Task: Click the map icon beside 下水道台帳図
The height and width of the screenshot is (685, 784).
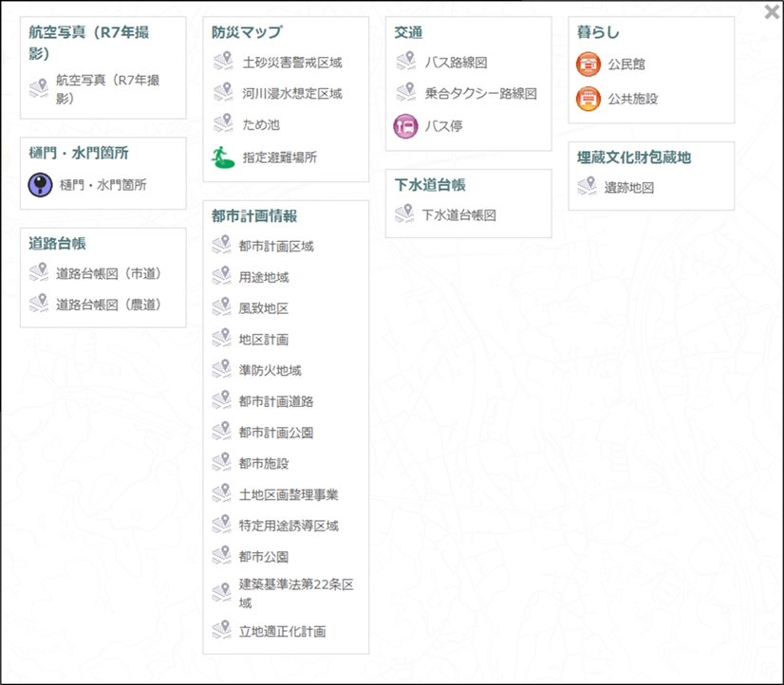Action: tap(405, 215)
